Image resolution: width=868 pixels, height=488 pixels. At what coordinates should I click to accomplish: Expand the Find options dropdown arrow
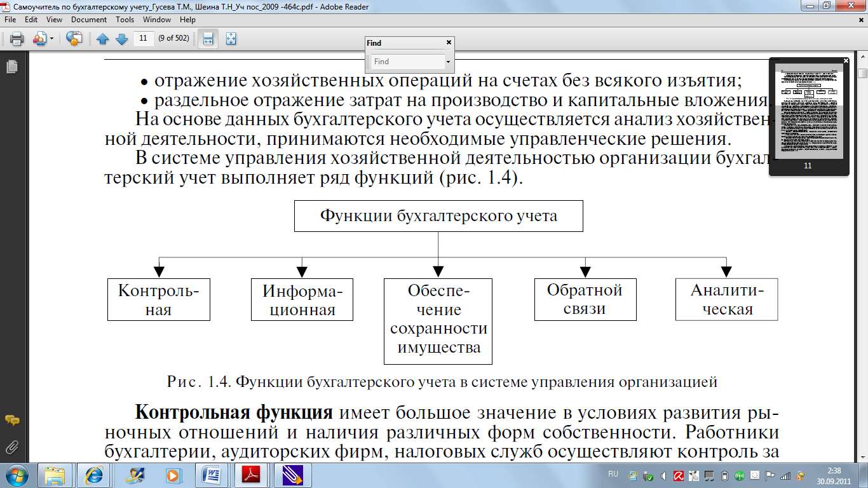(448, 62)
